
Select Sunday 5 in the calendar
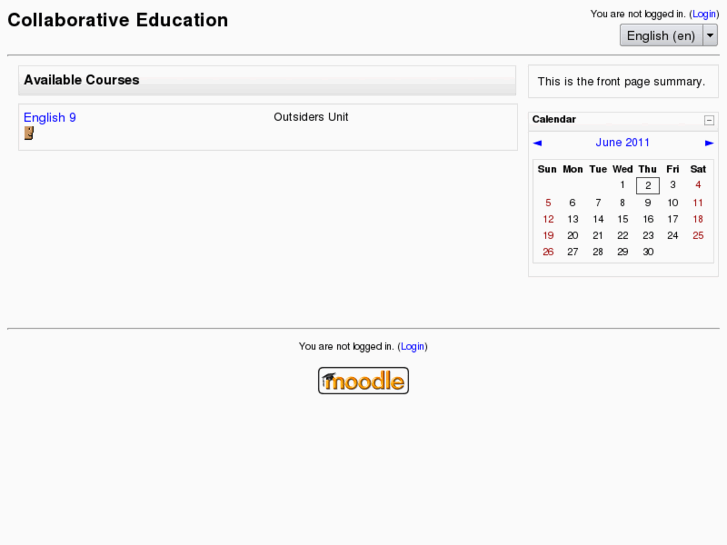(548, 203)
